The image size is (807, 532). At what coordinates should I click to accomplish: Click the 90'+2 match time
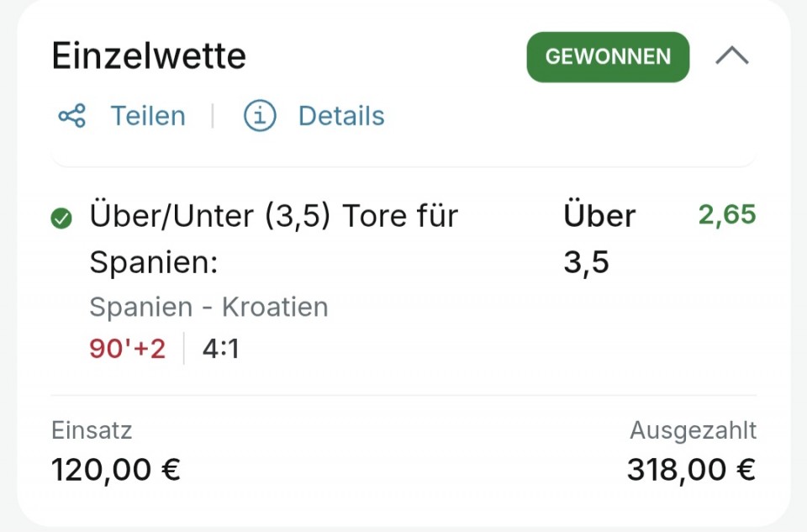click(128, 349)
